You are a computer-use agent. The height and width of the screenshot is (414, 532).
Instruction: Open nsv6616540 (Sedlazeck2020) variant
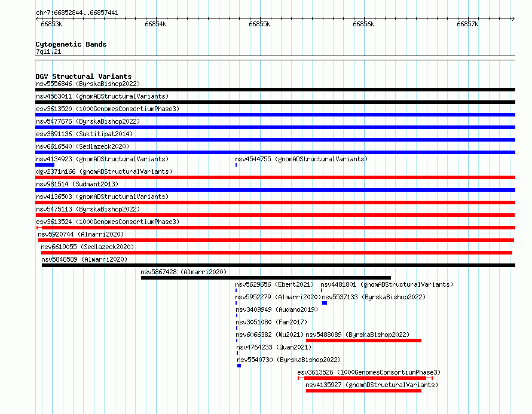[82, 146]
